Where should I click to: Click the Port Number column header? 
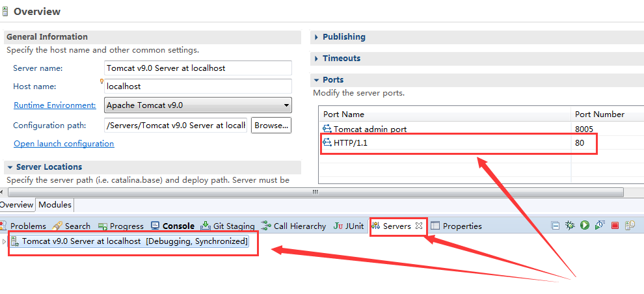[608, 114]
